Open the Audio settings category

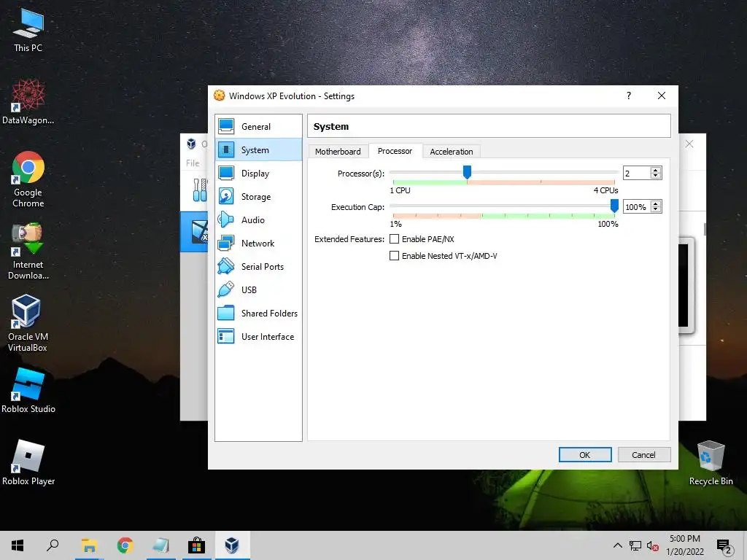click(258, 220)
